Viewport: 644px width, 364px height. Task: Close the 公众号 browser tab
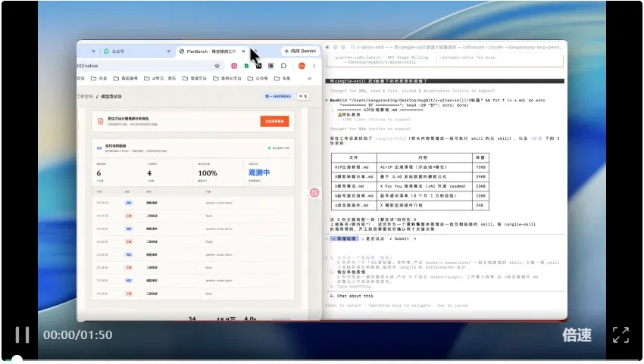coord(168,51)
